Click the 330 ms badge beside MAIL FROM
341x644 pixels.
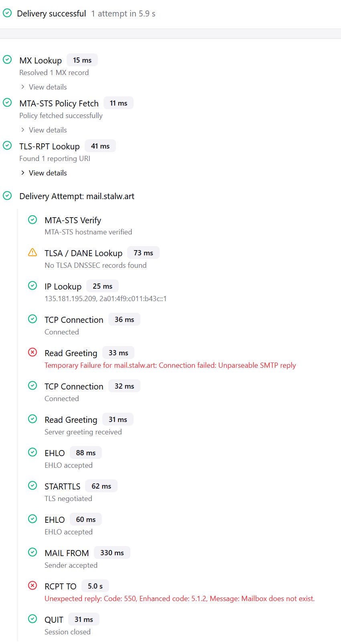coord(112,553)
